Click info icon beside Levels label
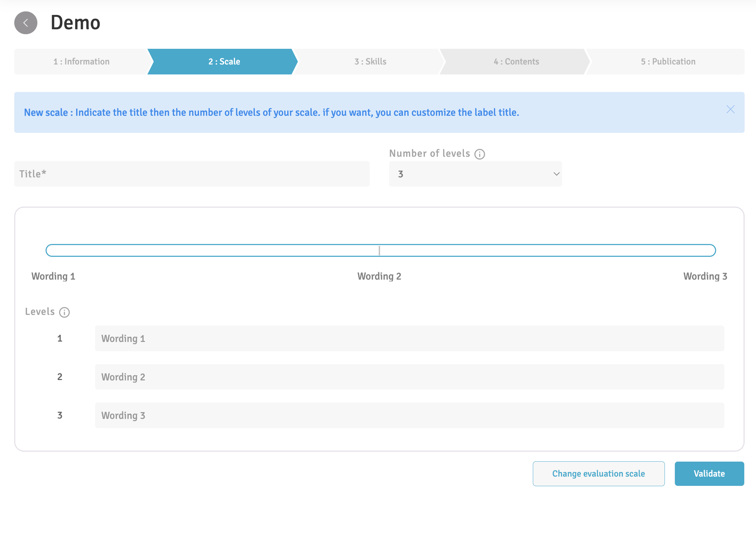756x535 pixels. pos(64,312)
